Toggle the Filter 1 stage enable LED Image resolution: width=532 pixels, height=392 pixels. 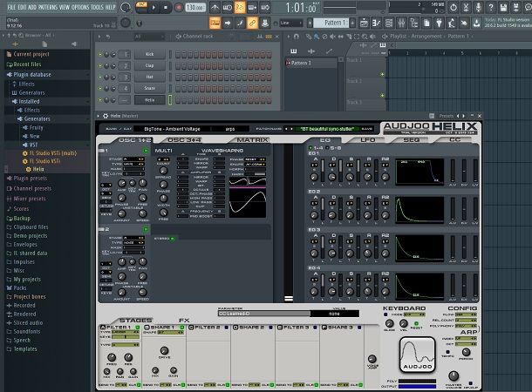click(x=138, y=328)
